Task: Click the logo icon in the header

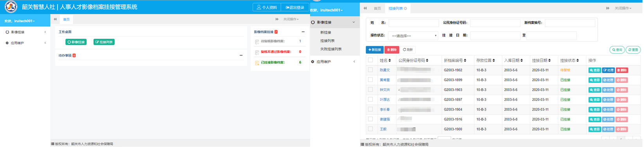Action: pos(11,7)
